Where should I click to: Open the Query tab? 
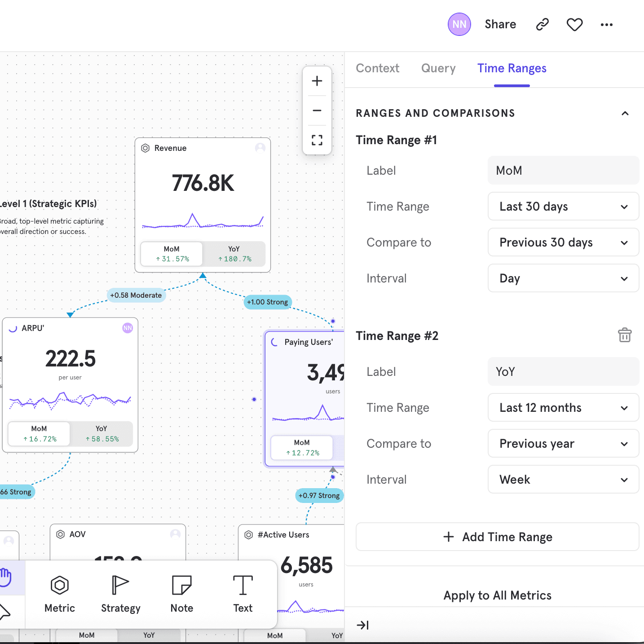(438, 68)
